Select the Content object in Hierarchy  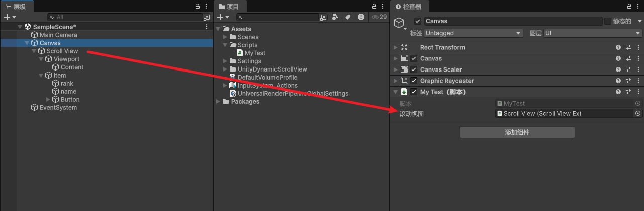click(x=72, y=67)
